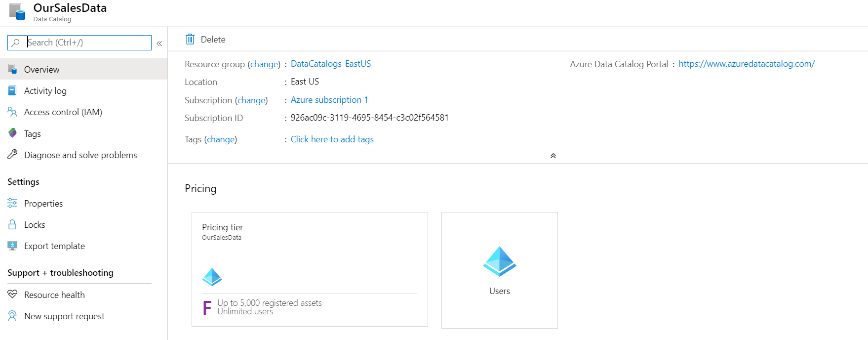Select Tags in the sidebar

tap(84, 133)
